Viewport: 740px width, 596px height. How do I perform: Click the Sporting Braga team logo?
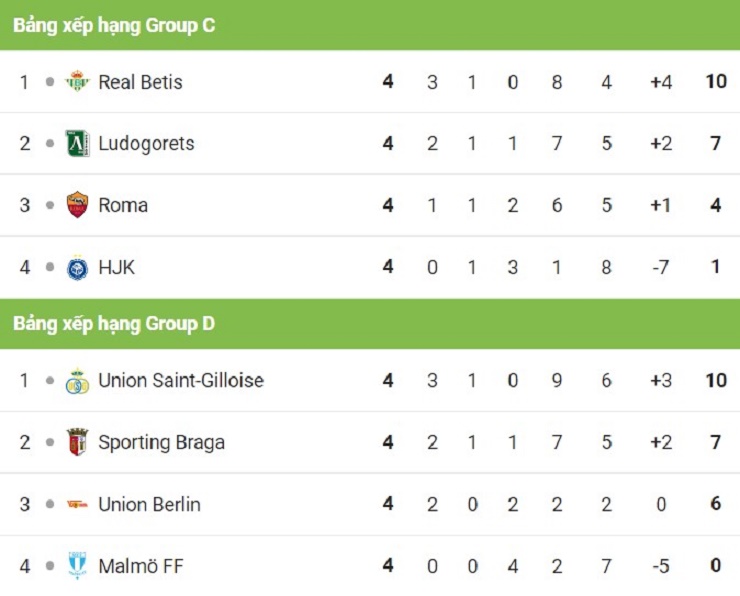coord(77,442)
